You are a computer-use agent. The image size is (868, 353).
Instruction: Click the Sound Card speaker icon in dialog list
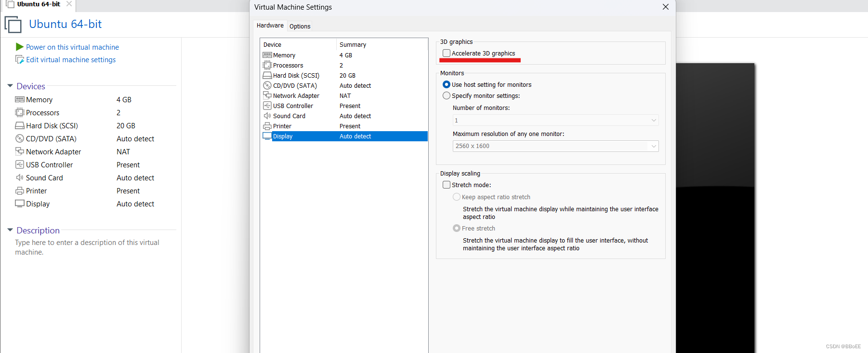pos(267,116)
